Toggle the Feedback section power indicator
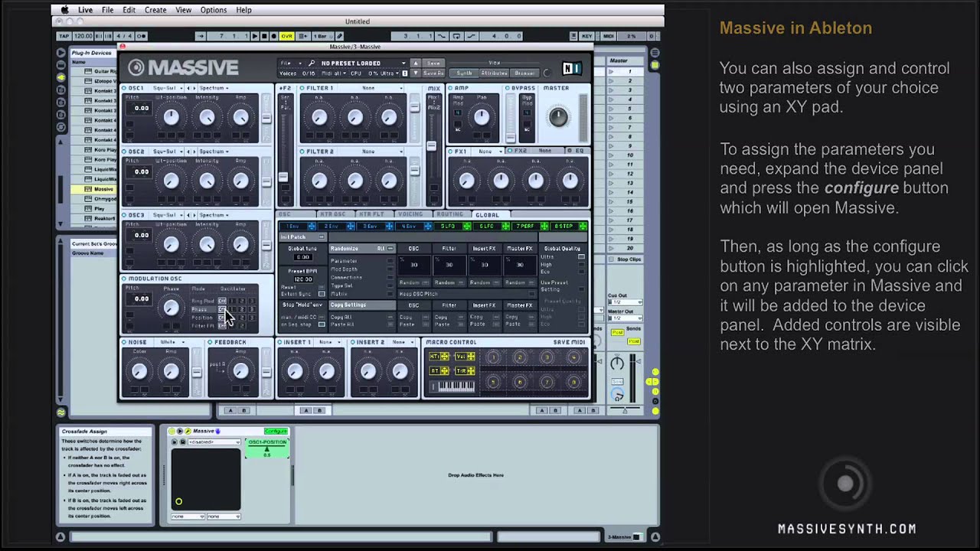 210,342
